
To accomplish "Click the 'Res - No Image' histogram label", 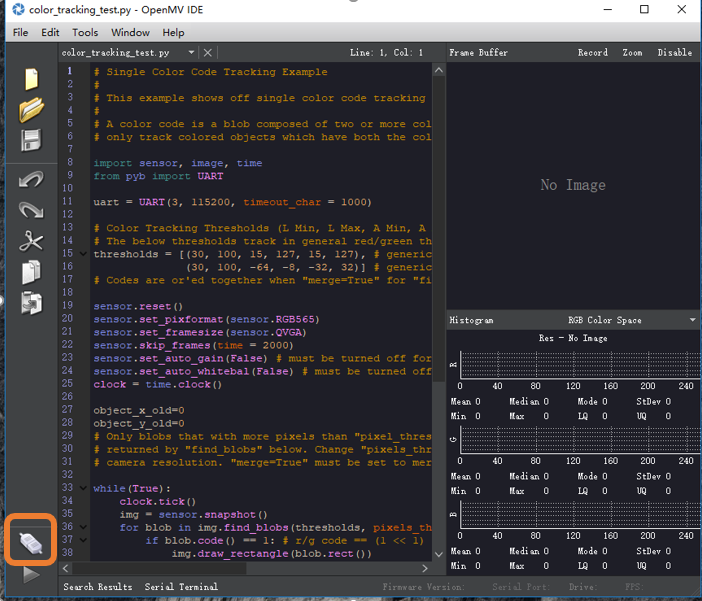I will (573, 338).
